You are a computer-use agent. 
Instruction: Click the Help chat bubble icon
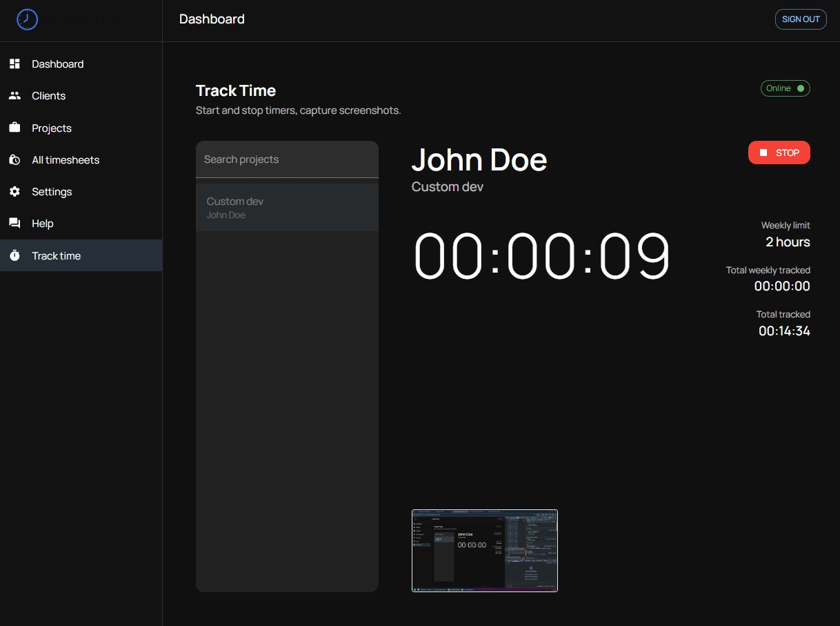tap(14, 224)
